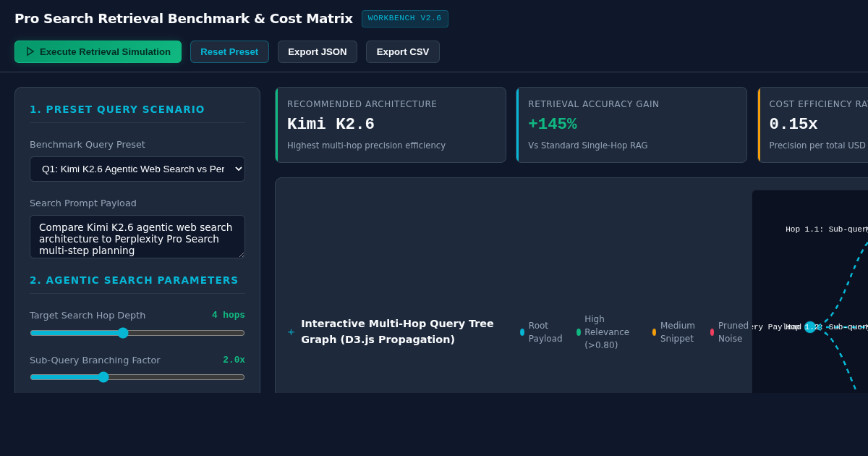Click the High Relevance legend dot
This screenshot has width=868, height=456.
579,332
